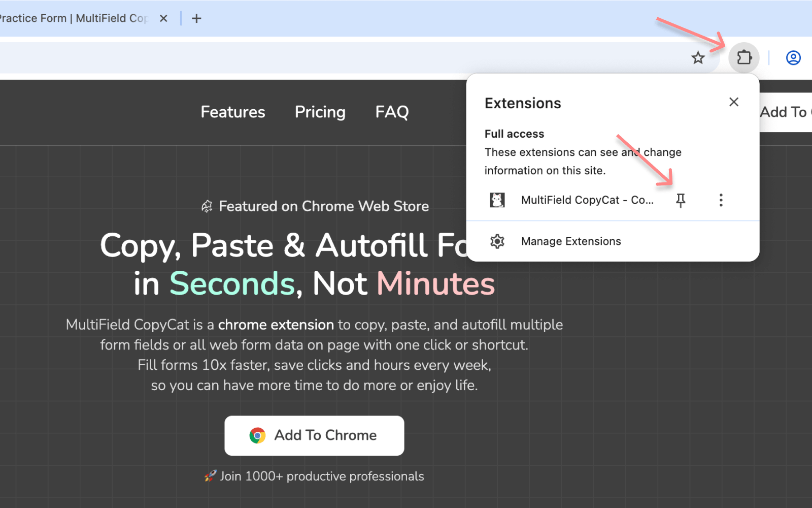Open the FAQ navigation item
The image size is (812, 508).
[391, 112]
